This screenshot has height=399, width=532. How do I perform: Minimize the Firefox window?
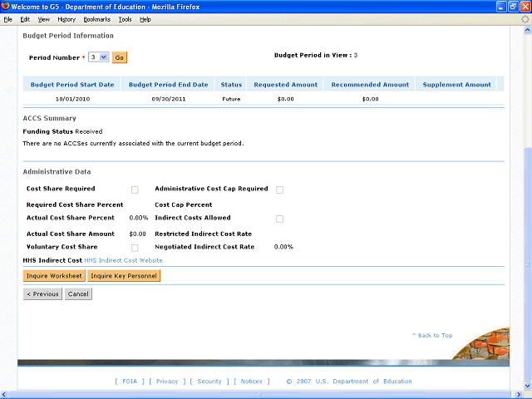click(x=501, y=7)
